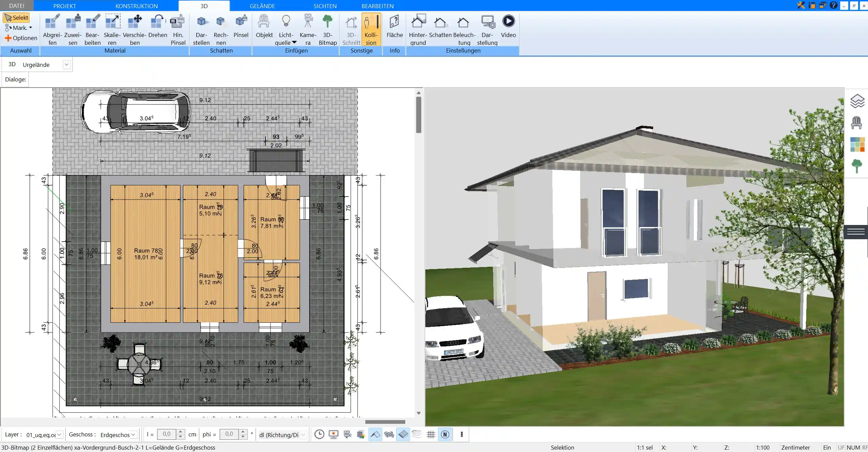
Task: Start the Video playback tool
Action: point(508,26)
